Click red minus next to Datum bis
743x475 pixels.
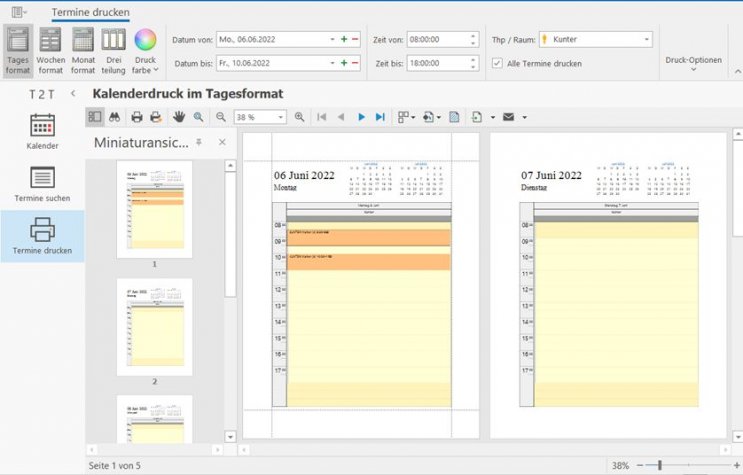355,63
